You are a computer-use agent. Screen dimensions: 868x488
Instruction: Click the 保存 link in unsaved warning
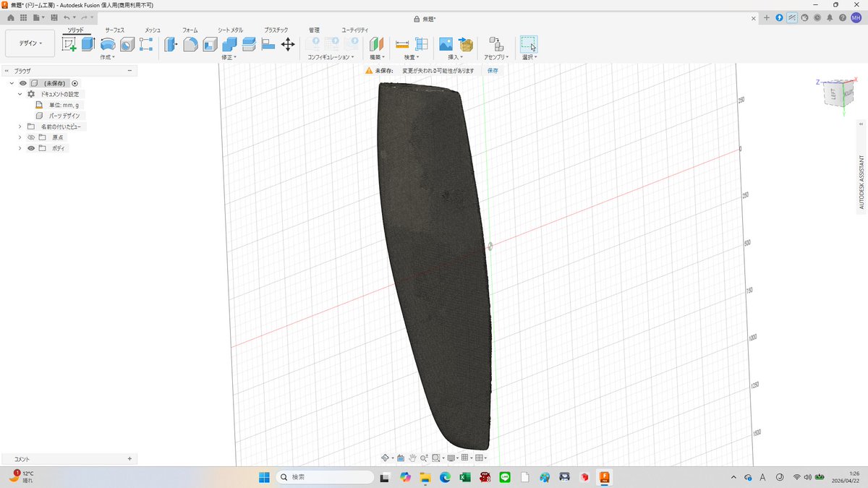pos(493,71)
